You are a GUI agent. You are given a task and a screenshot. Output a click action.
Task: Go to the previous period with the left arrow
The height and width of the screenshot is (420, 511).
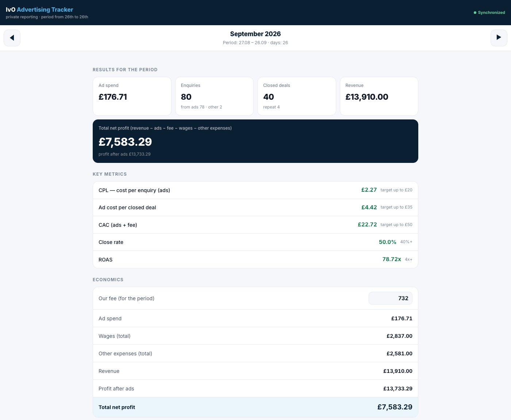pyautogui.click(x=12, y=38)
